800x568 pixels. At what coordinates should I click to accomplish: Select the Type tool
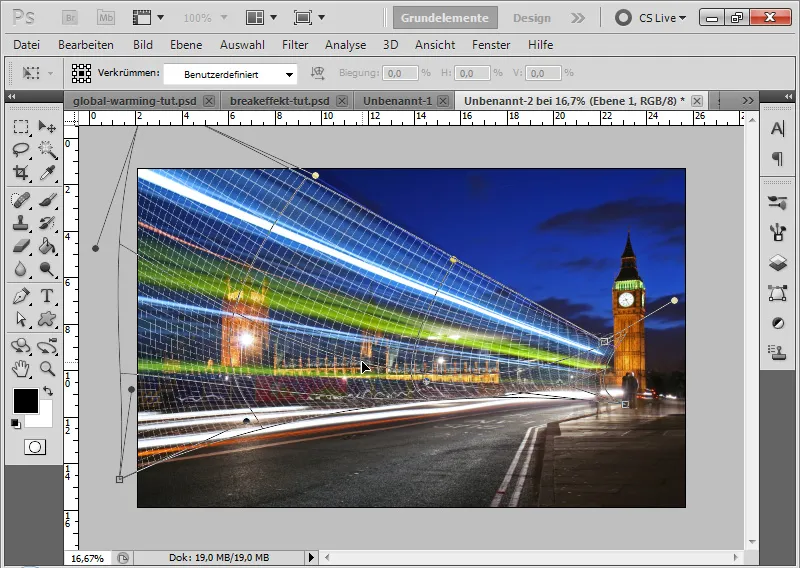47,295
